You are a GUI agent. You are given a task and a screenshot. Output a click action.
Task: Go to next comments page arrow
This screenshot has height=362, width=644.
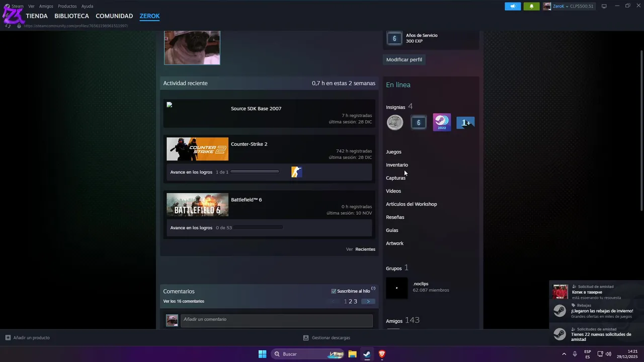click(368, 301)
